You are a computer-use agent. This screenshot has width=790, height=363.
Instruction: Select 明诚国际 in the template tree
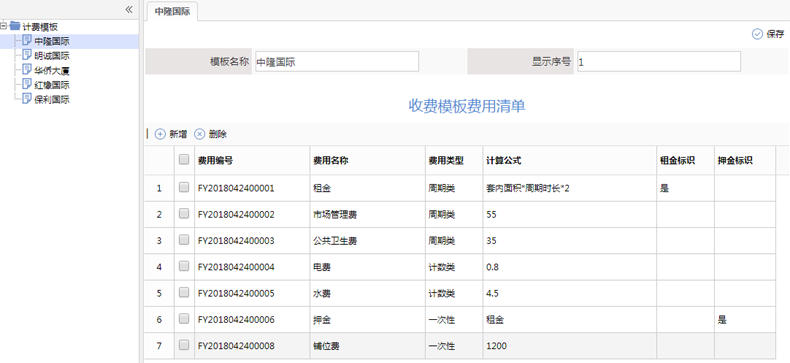tap(51, 56)
